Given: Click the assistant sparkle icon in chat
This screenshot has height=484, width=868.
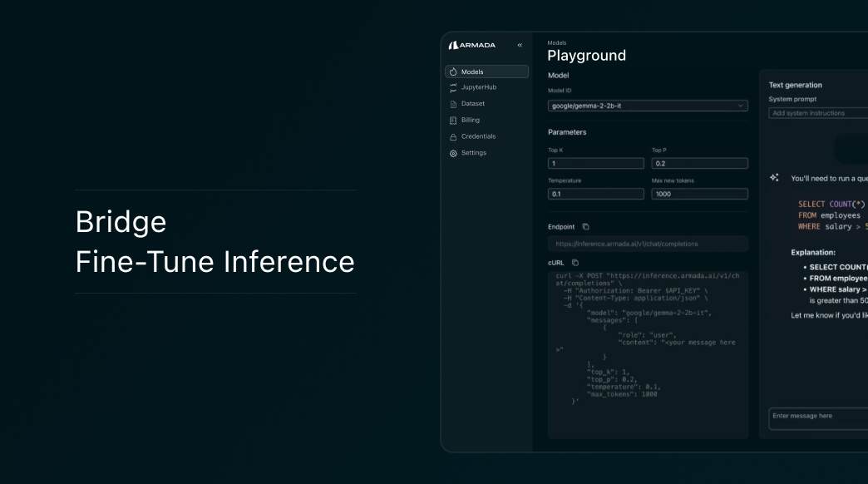Looking at the screenshot, I should click(774, 178).
